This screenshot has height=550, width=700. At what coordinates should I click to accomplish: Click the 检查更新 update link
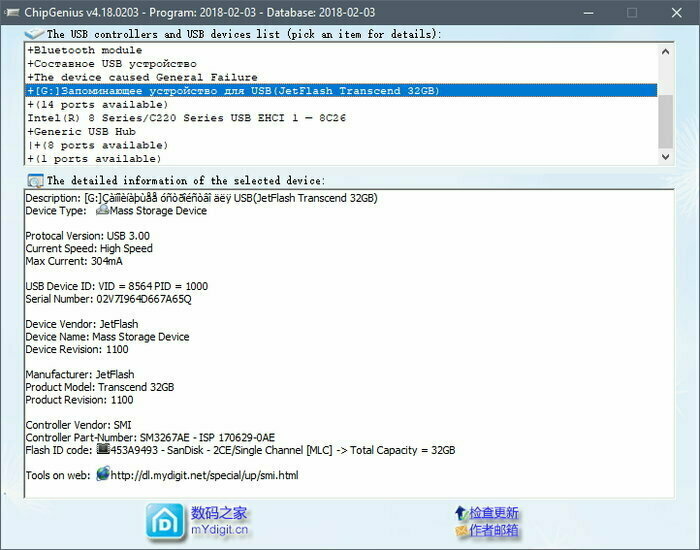[494, 513]
